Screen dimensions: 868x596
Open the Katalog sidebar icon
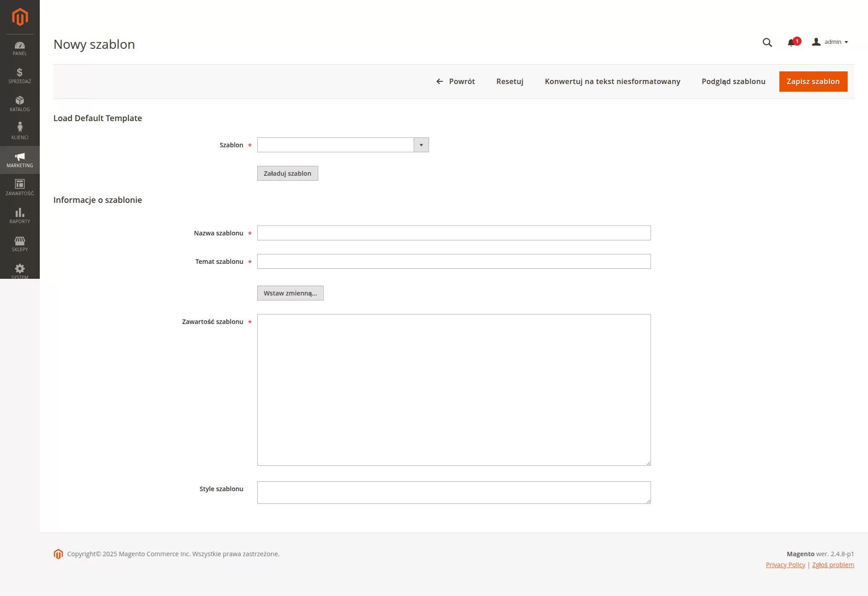[x=19, y=104]
